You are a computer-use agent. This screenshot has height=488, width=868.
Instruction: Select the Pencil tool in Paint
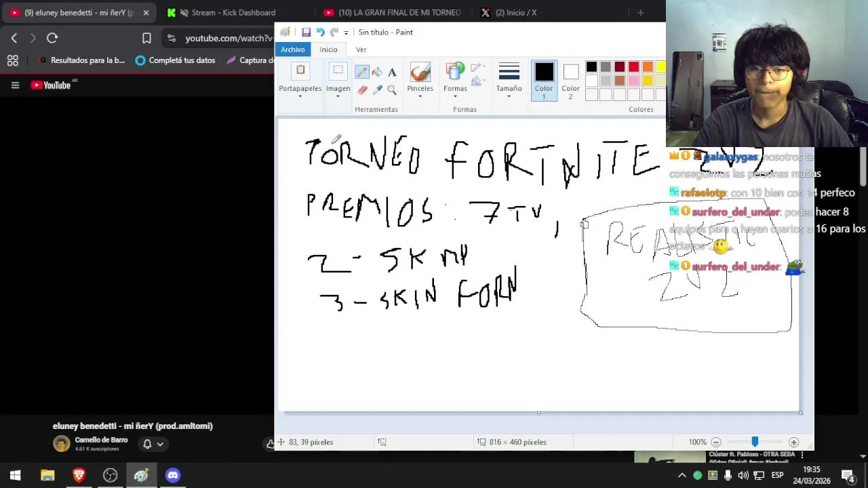tap(361, 73)
